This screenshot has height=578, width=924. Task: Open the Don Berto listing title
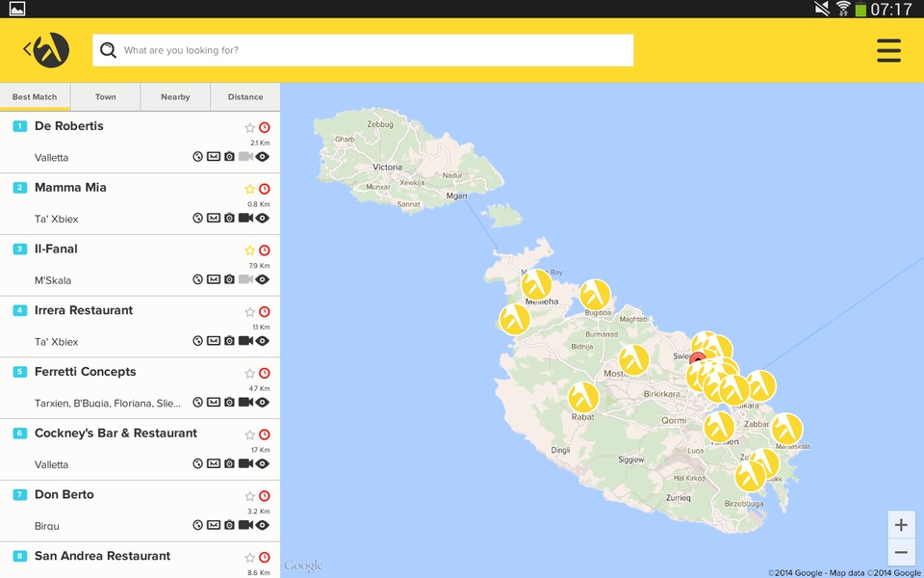64,494
